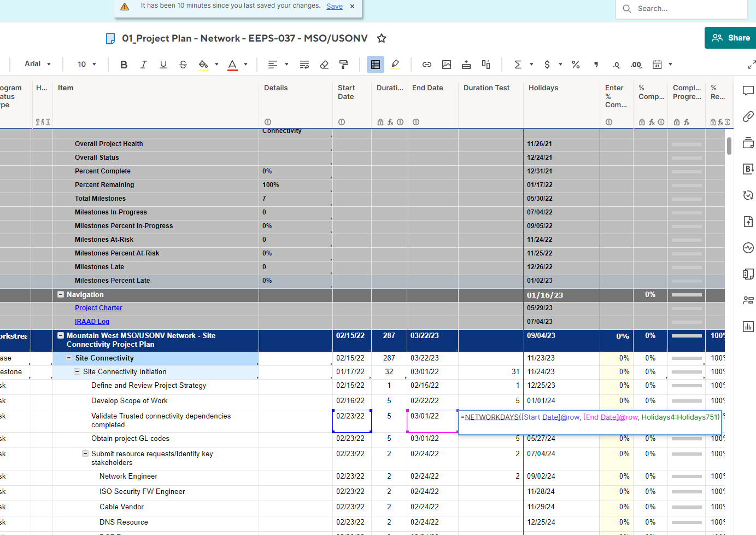756x535 pixels.
Task: Click the date format calendar icon
Action: [658, 65]
